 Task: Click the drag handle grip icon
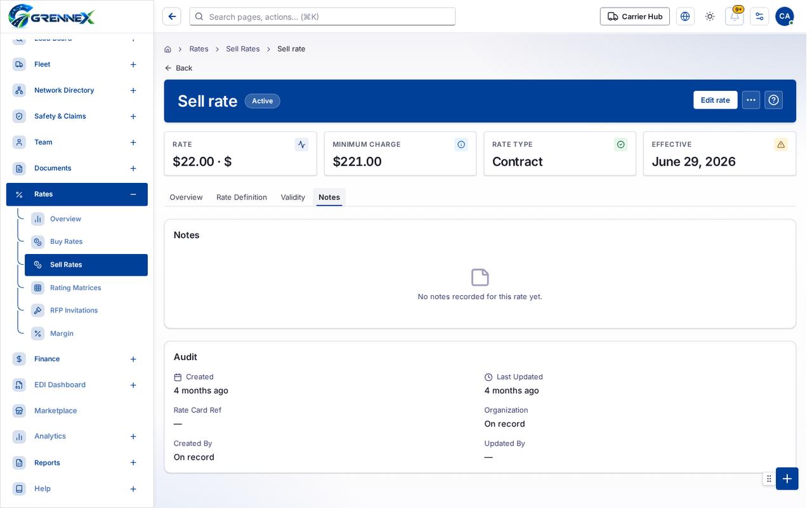pos(769,479)
